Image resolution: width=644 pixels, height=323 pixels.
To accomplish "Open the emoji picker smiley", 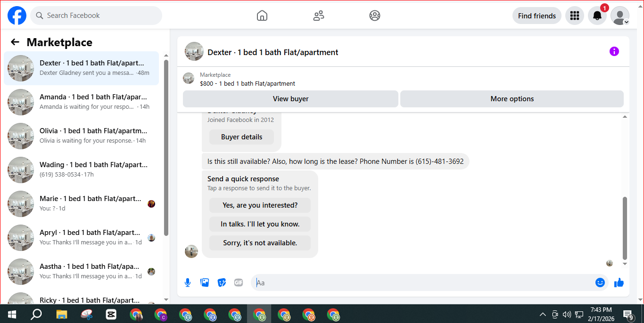I will [600, 283].
